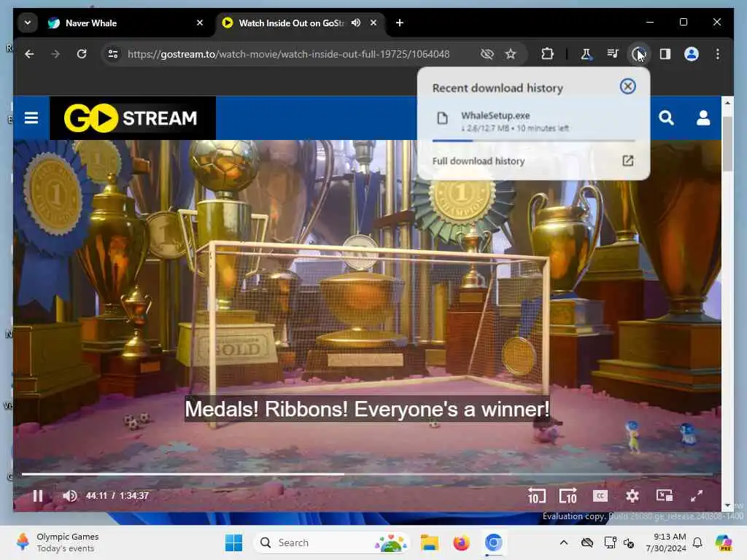Enter fullscreen in the video player
Viewport: 747px width, 560px height.
click(x=697, y=496)
